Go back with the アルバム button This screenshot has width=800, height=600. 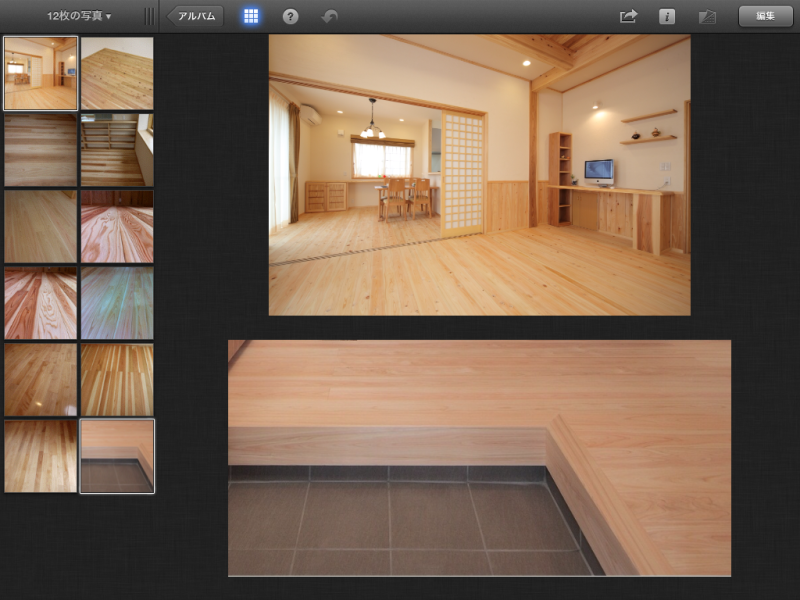(x=195, y=16)
